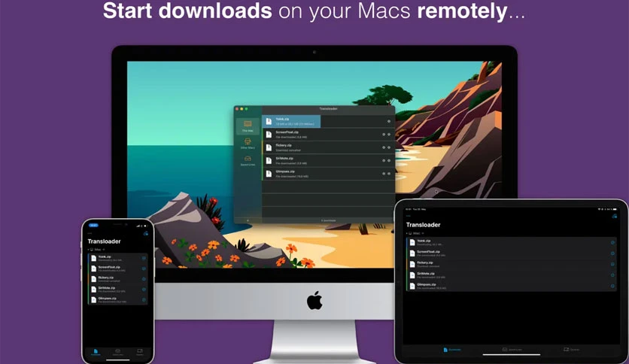Select ScreenFloat.zip row in Mac window
629x364 pixels.
(328, 135)
